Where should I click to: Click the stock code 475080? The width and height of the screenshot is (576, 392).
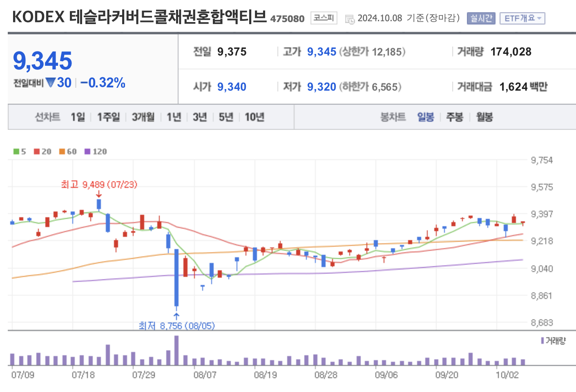click(x=287, y=19)
